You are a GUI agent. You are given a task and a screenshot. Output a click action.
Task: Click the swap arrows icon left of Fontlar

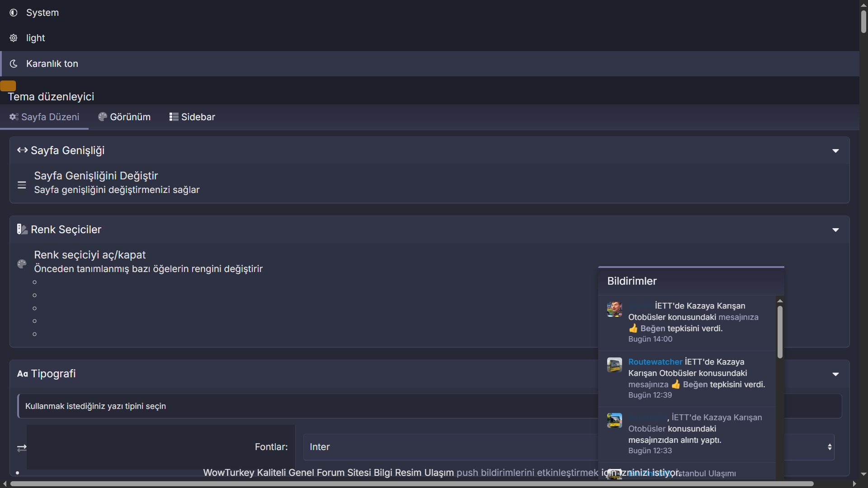point(22,448)
